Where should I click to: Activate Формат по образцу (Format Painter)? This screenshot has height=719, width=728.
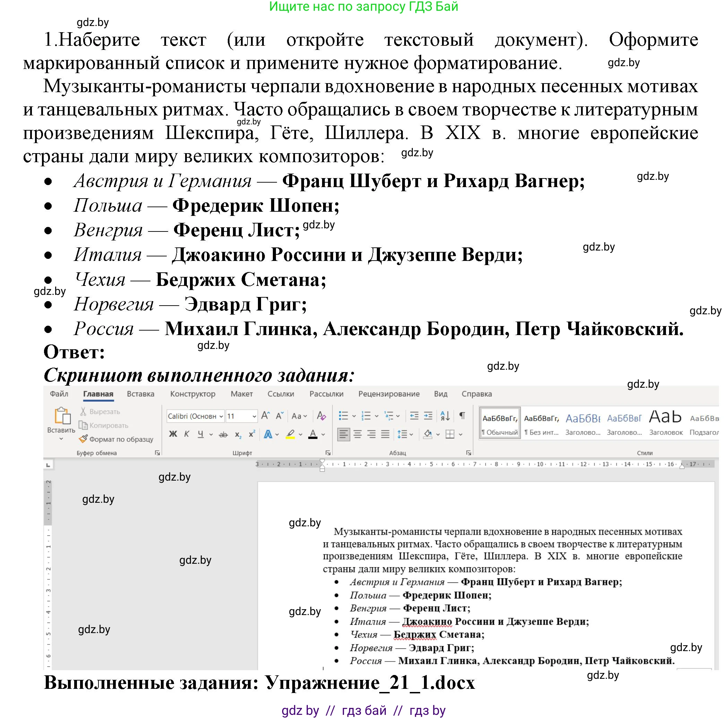[116, 439]
